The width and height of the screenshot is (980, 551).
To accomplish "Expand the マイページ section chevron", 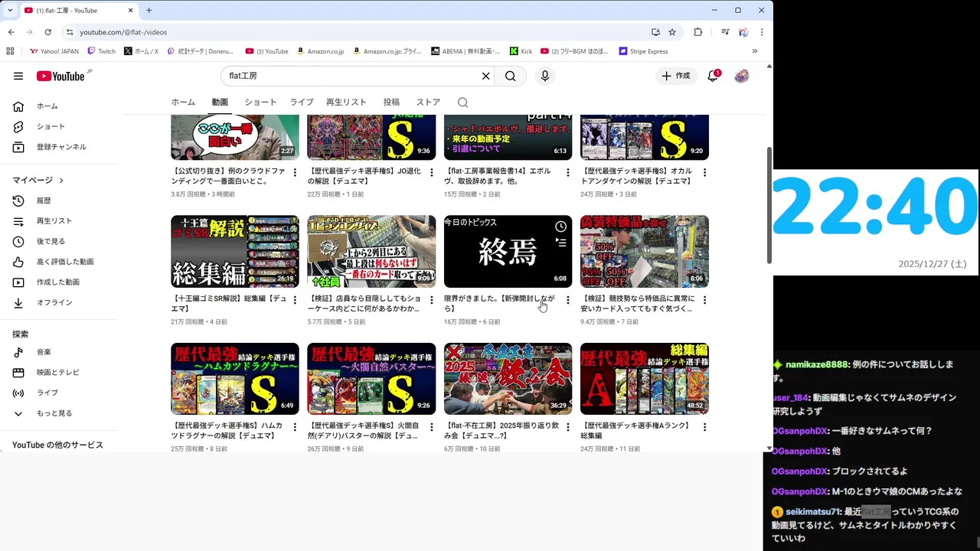I will (60, 181).
